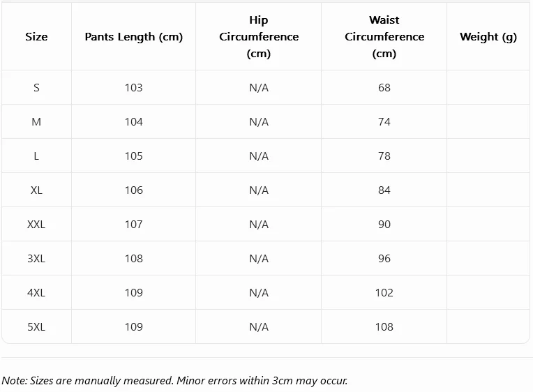533x392 pixels.
Task: Click pants length value 106
Action: (133, 190)
